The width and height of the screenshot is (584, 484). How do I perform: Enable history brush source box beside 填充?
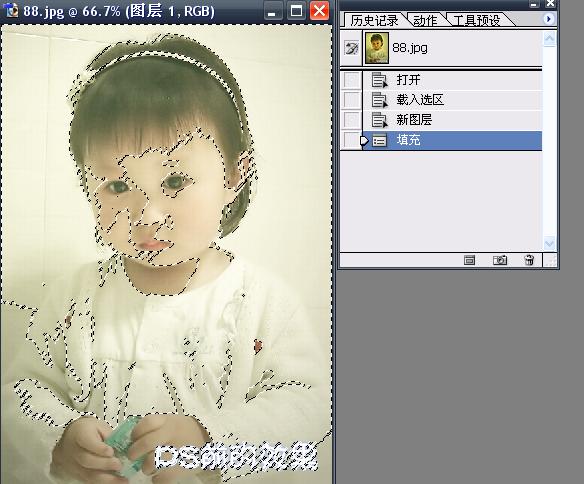tap(351, 140)
